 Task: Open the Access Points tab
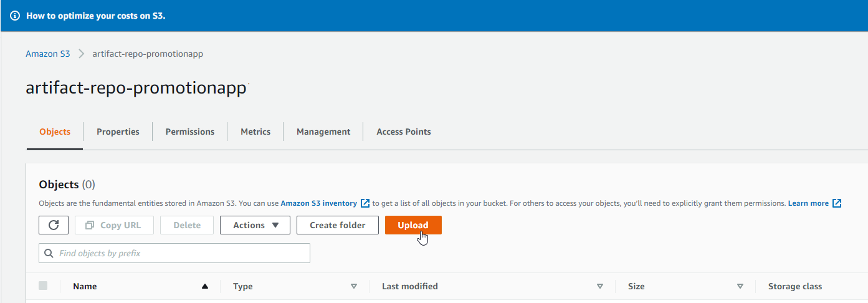pyautogui.click(x=404, y=132)
